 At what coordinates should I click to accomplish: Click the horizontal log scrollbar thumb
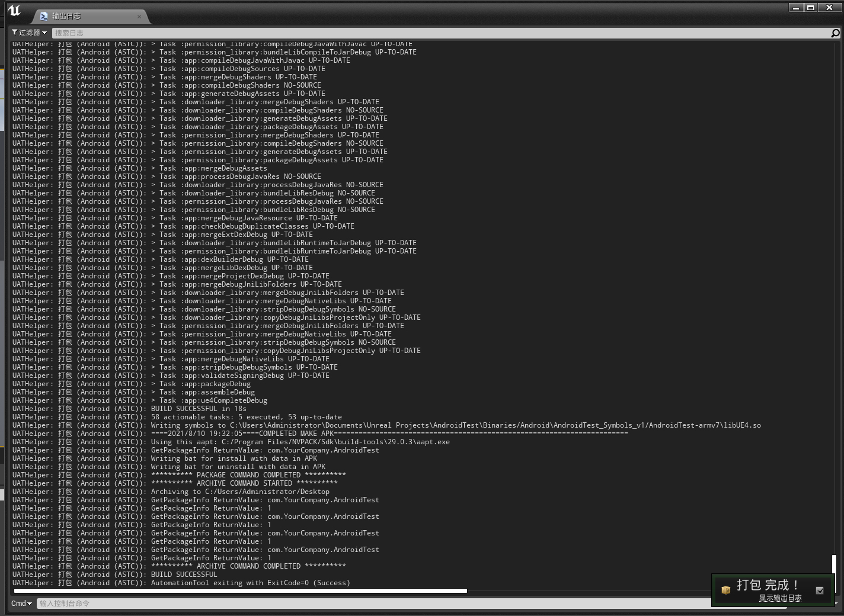pyautogui.click(x=241, y=591)
